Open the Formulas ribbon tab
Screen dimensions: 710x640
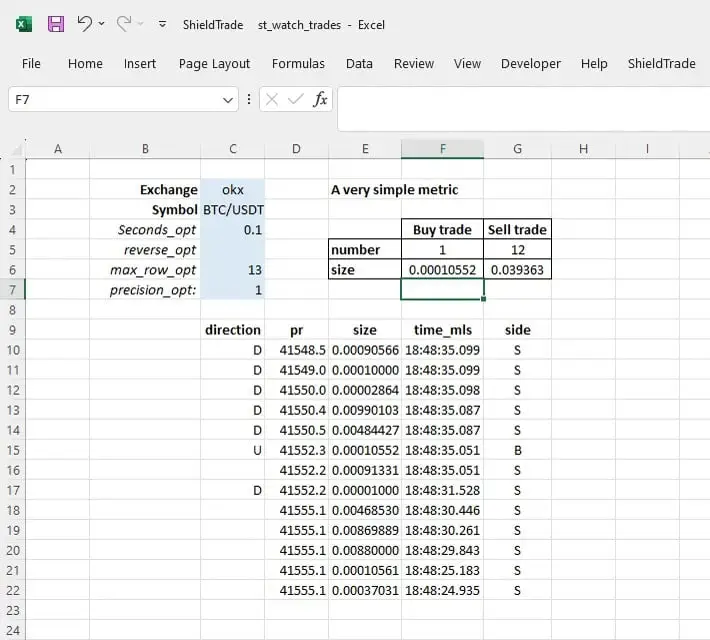click(298, 63)
